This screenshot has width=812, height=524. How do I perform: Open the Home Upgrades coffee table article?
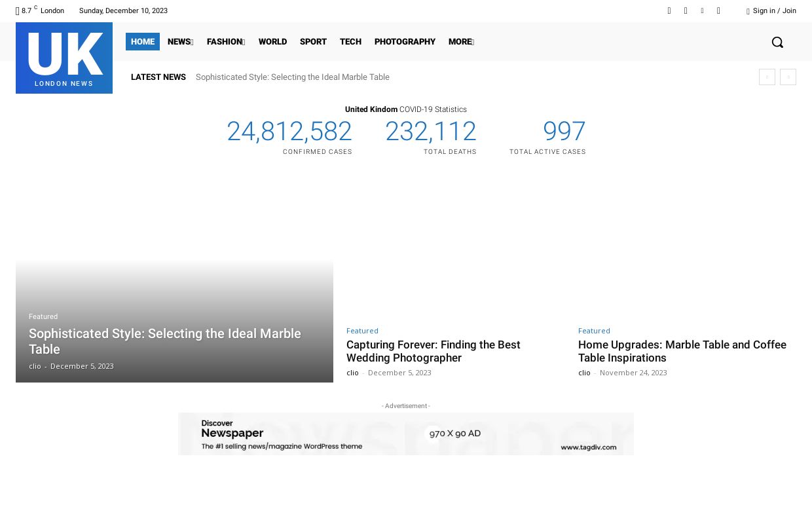coord(682,351)
